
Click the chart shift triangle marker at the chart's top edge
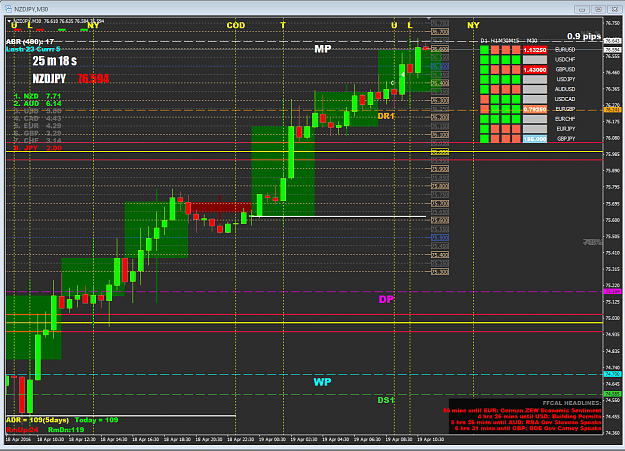click(x=428, y=18)
